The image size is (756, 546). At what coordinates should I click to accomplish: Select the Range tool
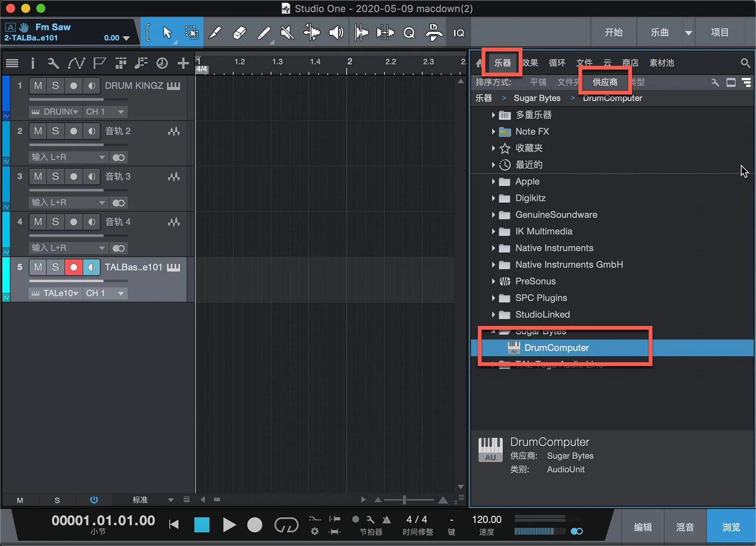(192, 32)
